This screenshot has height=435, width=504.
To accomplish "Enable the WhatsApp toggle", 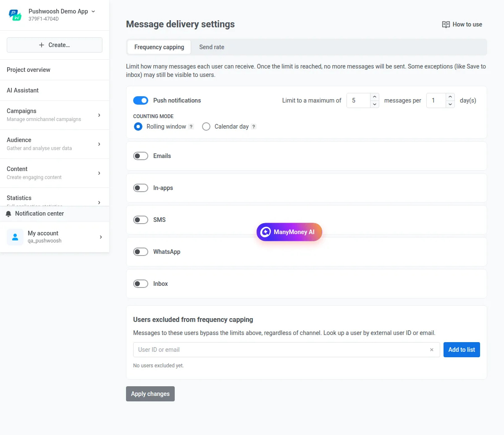I will pos(141,252).
